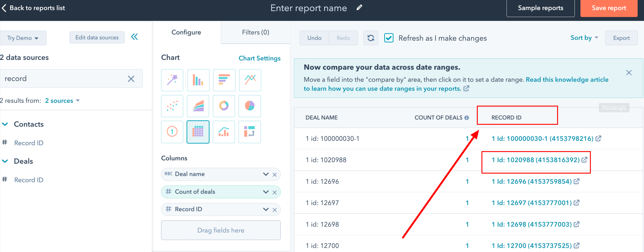Image resolution: width=644 pixels, height=252 pixels.
Task: Click the Save report button
Action: (x=609, y=8)
